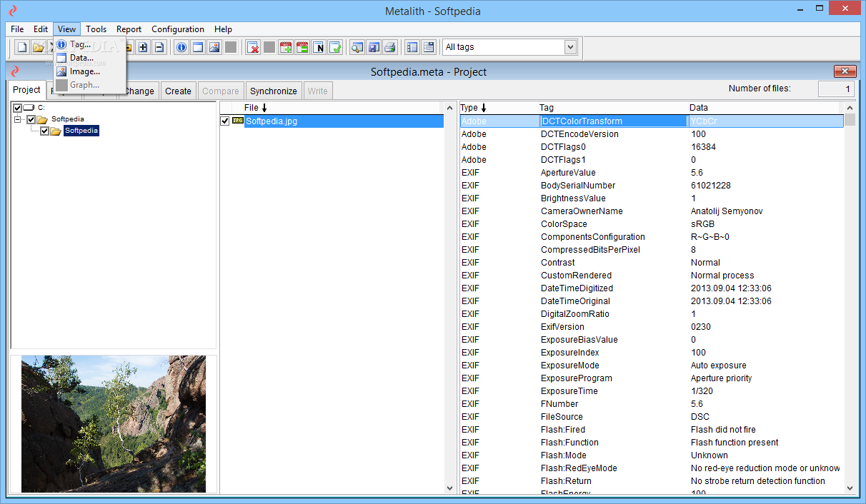Switch to the Project tab

27,90
